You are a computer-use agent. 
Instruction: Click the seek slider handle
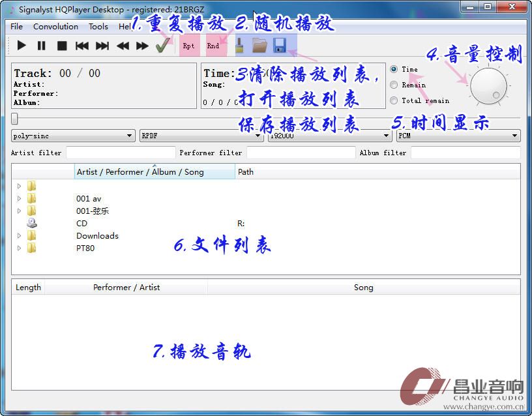pos(14,119)
